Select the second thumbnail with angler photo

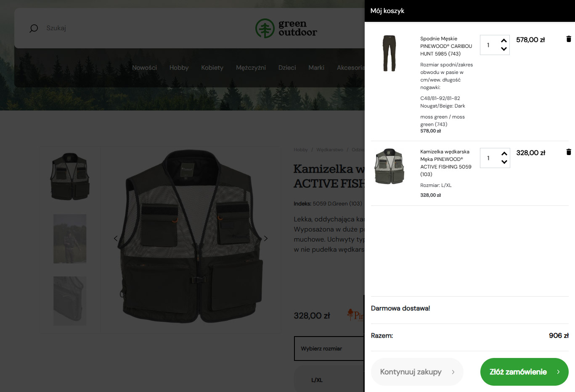pyautogui.click(x=70, y=239)
